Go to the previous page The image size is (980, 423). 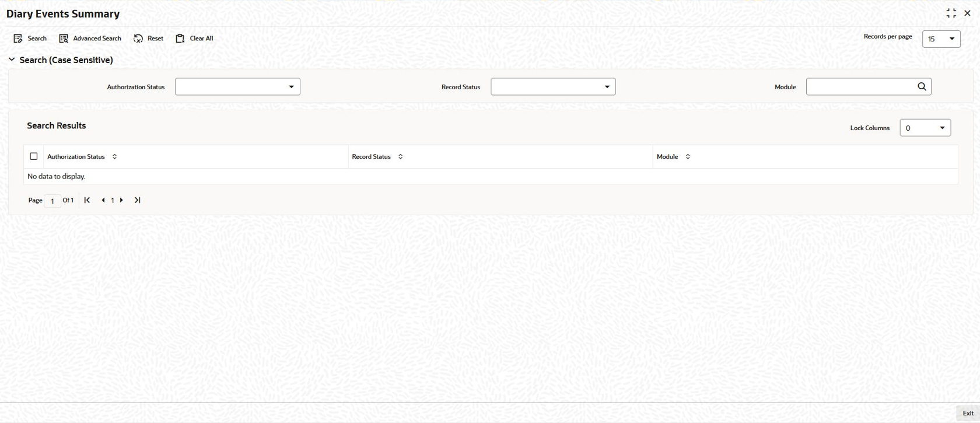pyautogui.click(x=103, y=200)
